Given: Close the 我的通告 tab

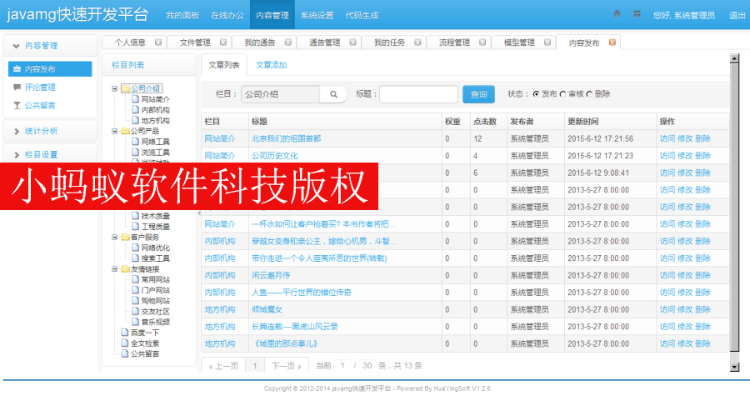Looking at the screenshot, I should pos(288,43).
